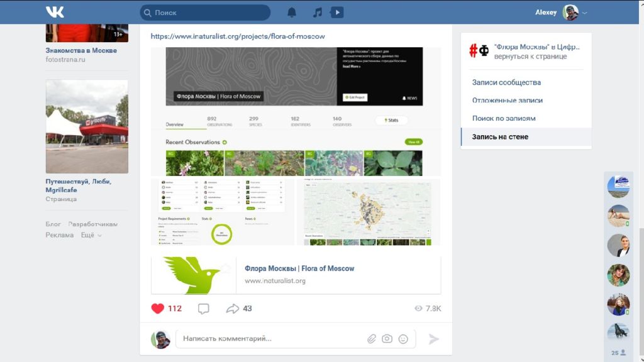Image resolution: width=644 pixels, height=362 pixels.
Task: Click the Поиск search field
Action: pos(205,13)
